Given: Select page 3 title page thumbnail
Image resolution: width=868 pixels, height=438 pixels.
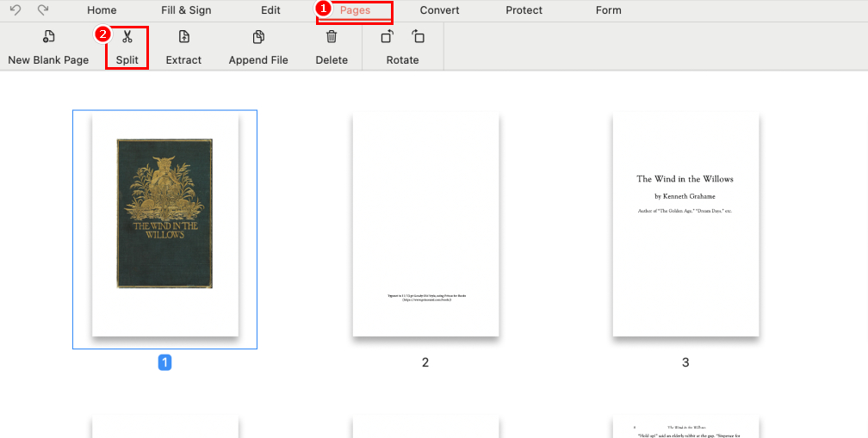Looking at the screenshot, I should (685, 225).
